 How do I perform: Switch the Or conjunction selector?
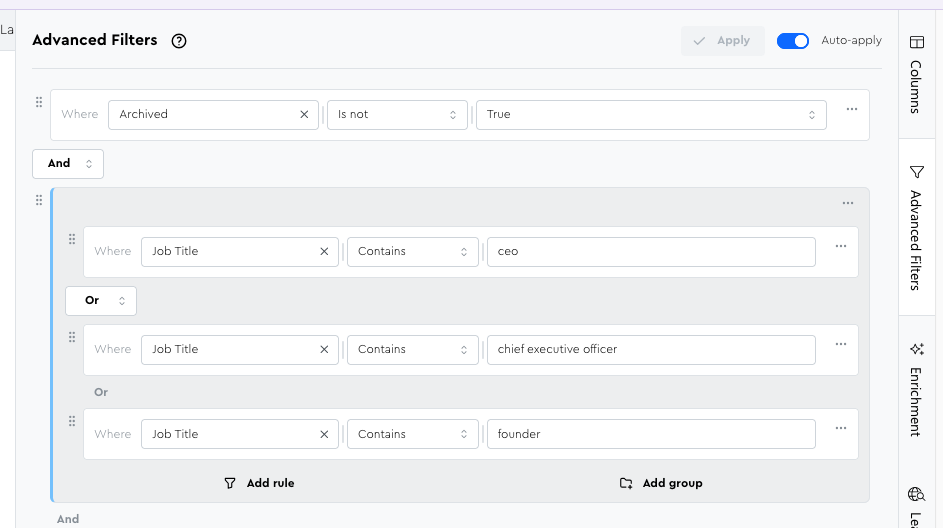pyautogui.click(x=101, y=300)
